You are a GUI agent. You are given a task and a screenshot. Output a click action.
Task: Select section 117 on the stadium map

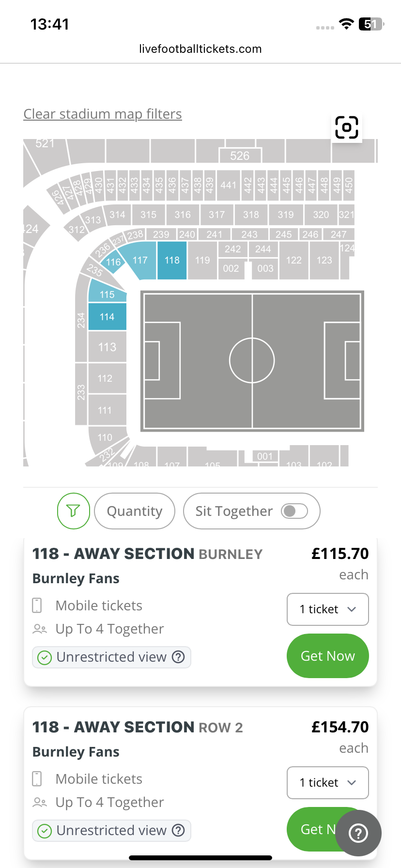140,260
